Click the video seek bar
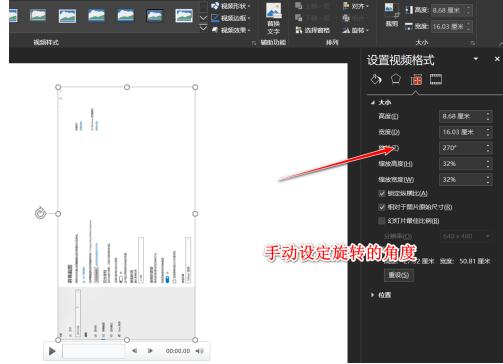Screen dimensions: 503x364 [93, 351]
